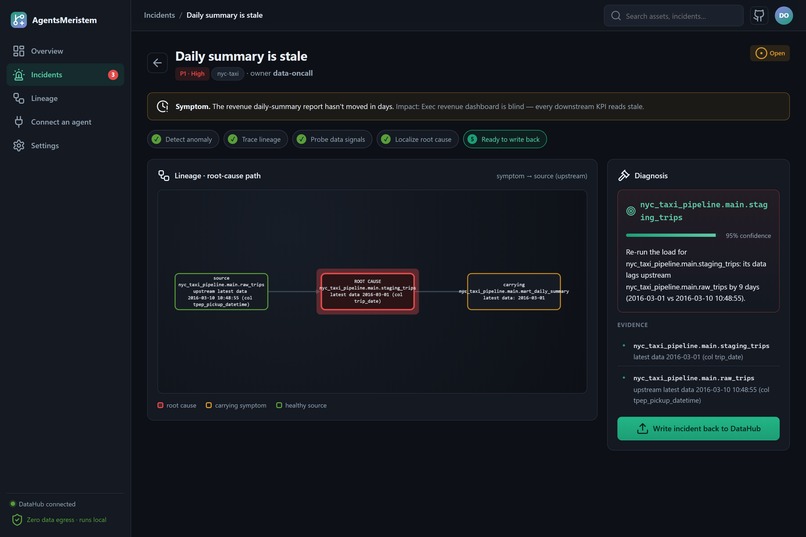This screenshot has height=537, width=806.
Task: Select the Detect anomaly step
Action: pos(183,139)
